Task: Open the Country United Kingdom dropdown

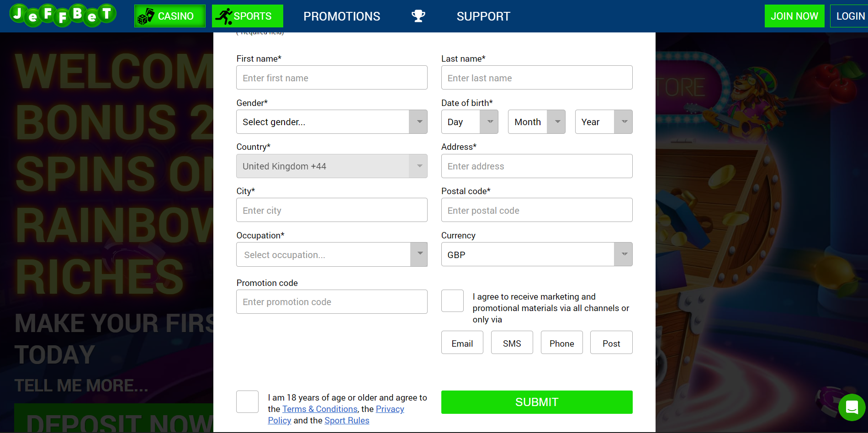Action: click(332, 166)
